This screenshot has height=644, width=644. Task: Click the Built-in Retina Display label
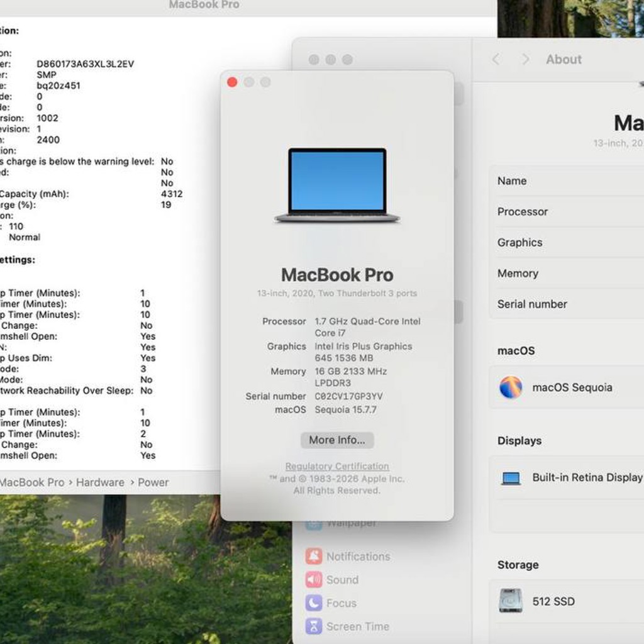587,477
